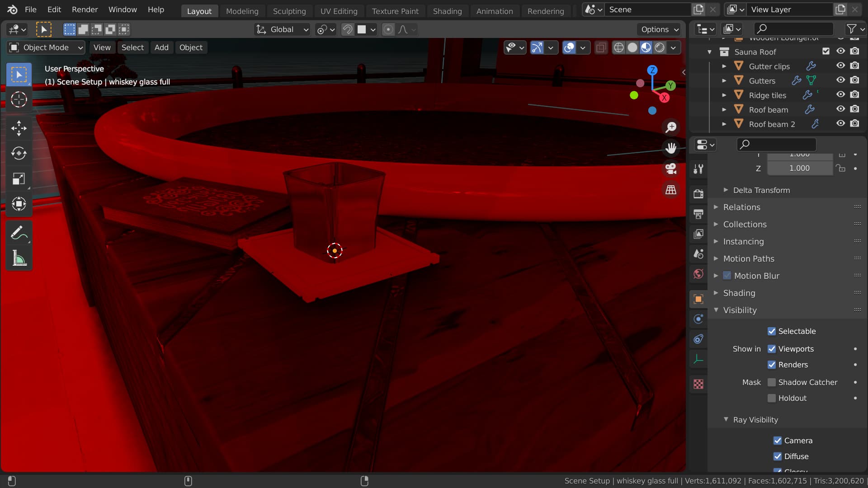The height and width of the screenshot is (488, 868).
Task: Enable the Holdout checkbox
Action: (772, 398)
